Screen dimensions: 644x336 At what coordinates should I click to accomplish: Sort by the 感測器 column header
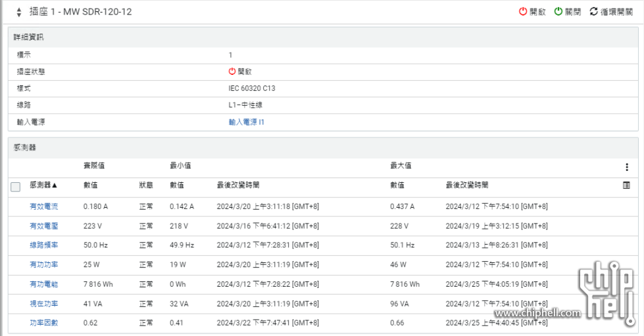pos(43,185)
